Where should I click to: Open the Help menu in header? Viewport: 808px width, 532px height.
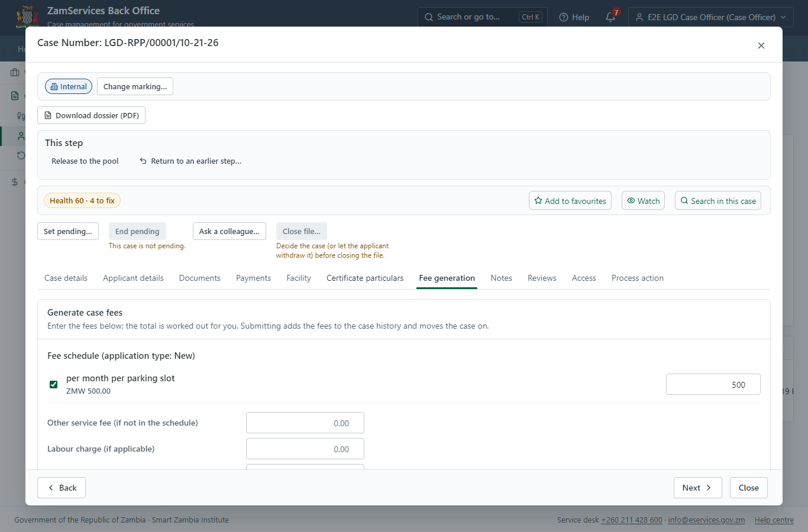pyautogui.click(x=574, y=17)
